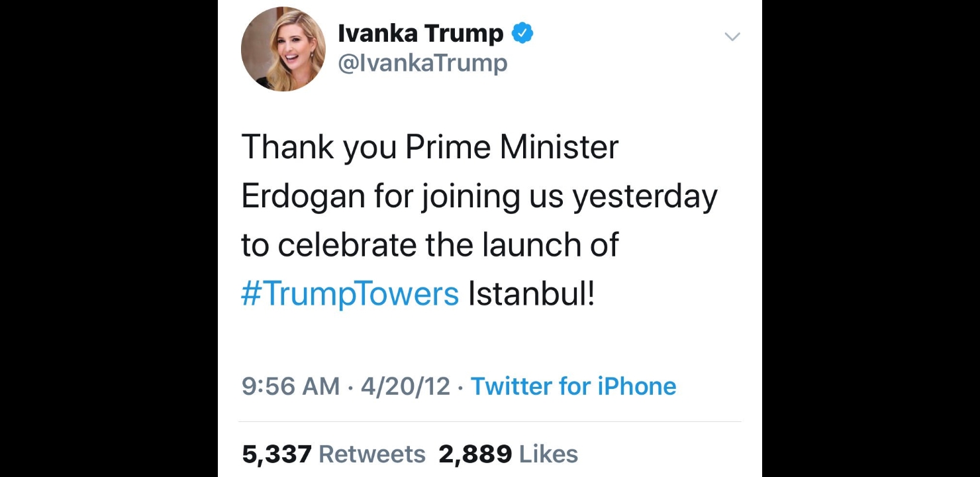Click the divider above retweet stats
The image size is (980, 477).
click(490, 419)
